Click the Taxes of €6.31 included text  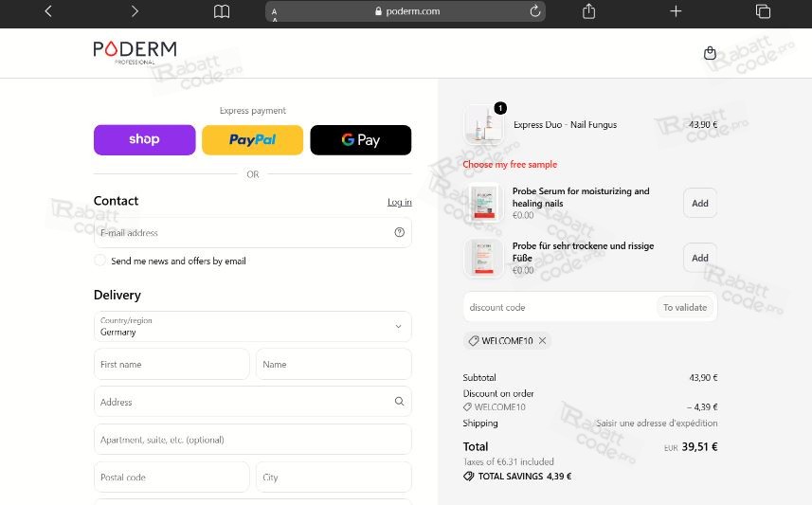[x=509, y=461]
